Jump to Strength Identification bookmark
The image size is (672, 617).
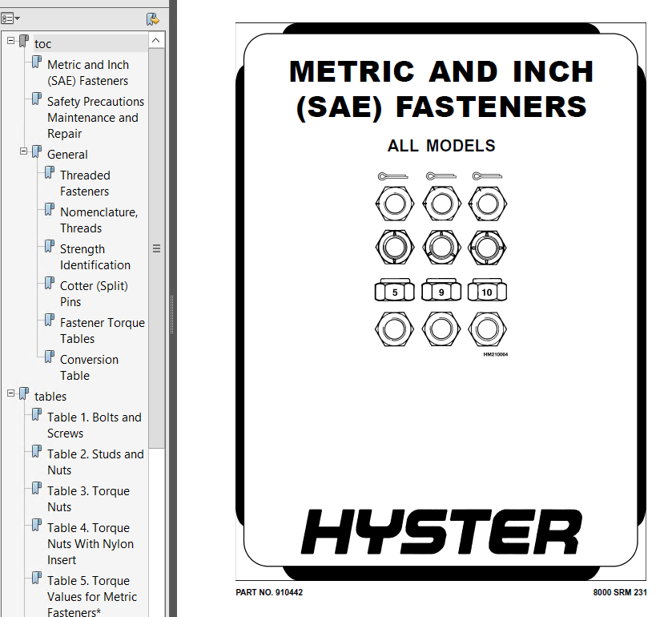coord(95,257)
